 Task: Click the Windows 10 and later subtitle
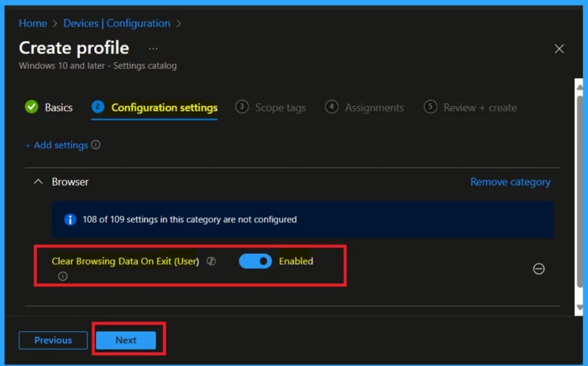pos(98,66)
